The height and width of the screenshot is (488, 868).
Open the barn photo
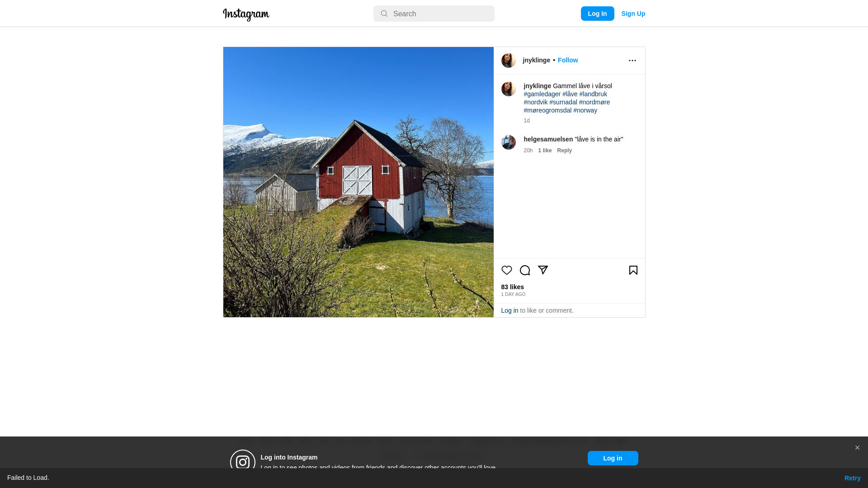tap(358, 182)
